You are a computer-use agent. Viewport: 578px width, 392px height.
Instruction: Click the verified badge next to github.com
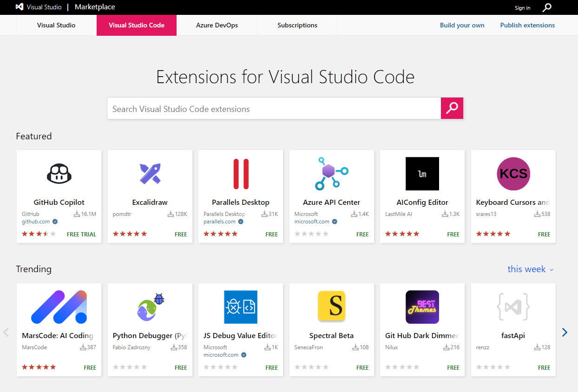tap(55, 222)
